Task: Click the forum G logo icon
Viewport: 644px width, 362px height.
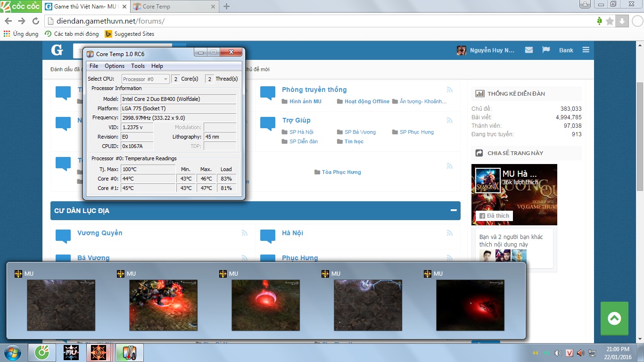Action: (57, 50)
